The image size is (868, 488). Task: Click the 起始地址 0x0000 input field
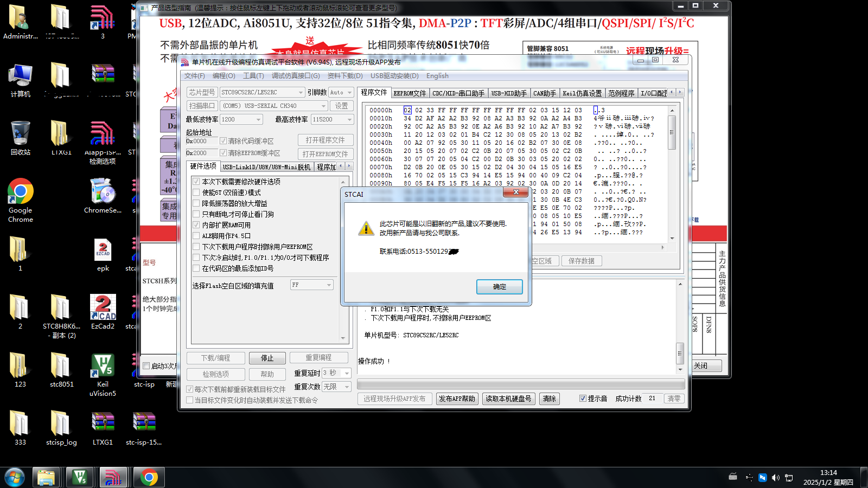201,141
